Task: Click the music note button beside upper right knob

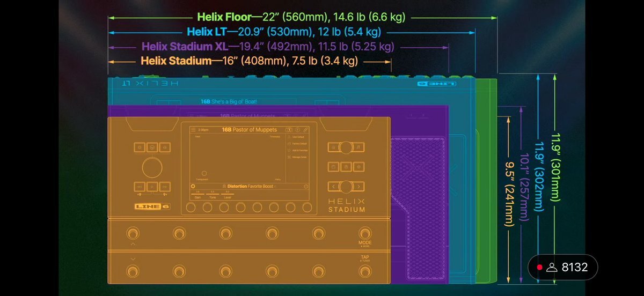Action: [x=359, y=146]
